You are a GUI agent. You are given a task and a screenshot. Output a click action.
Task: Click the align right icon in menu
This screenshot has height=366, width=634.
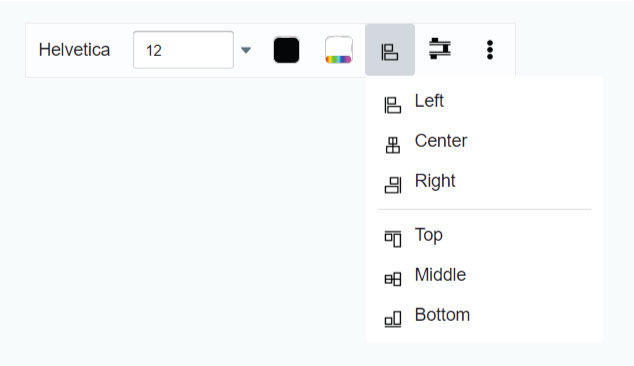point(393,185)
